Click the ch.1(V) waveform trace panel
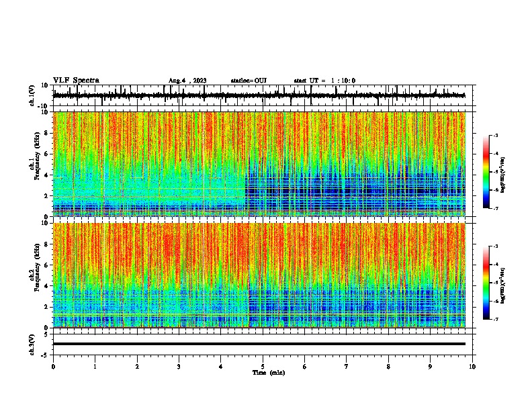This screenshot has width=532, height=411. [x=264, y=95]
